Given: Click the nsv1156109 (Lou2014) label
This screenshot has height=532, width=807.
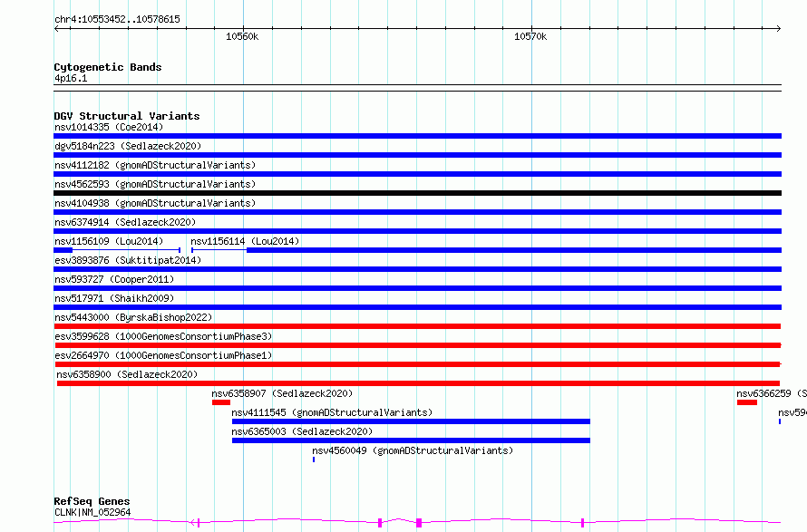Looking at the screenshot, I should click(109, 241).
